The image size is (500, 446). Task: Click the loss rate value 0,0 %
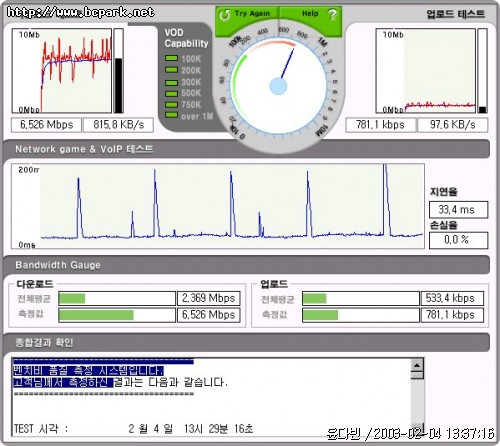(458, 240)
